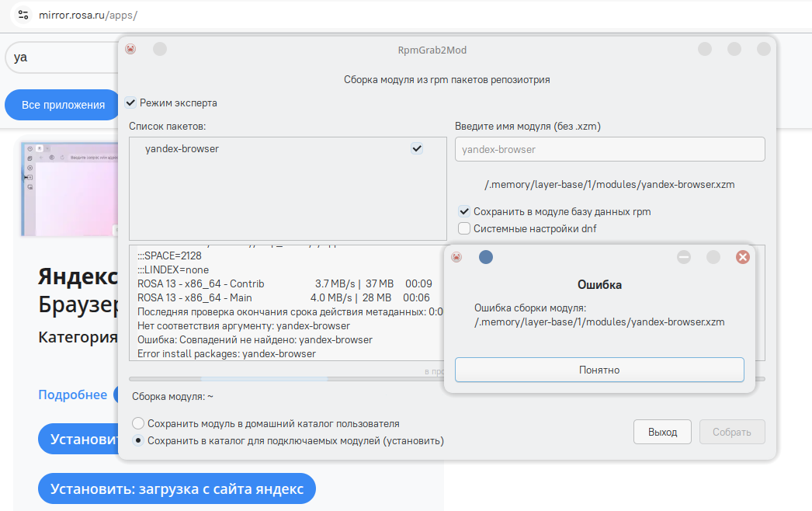Click log line ROSA 13 - x86_64 - Main

283,298
